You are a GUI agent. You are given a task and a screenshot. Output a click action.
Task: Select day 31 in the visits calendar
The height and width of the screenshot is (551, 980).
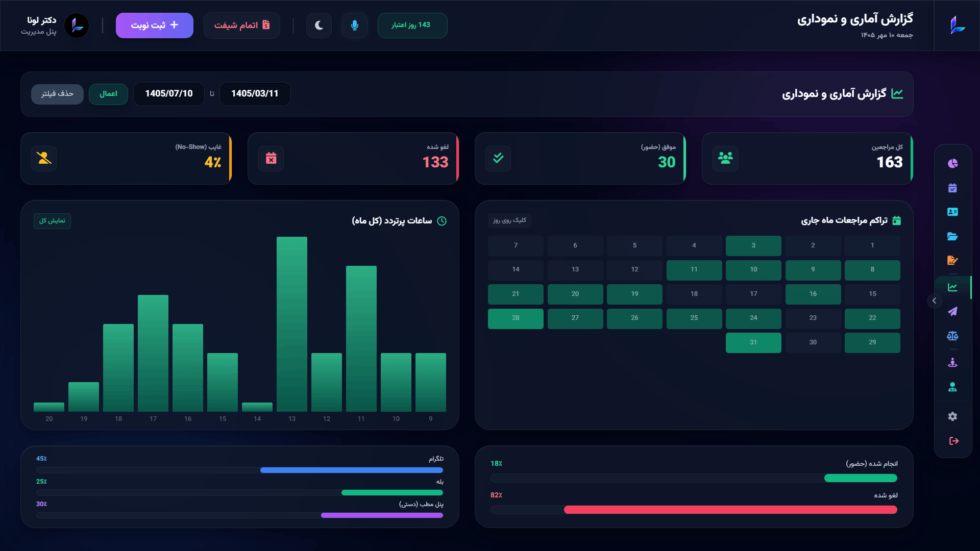click(753, 342)
